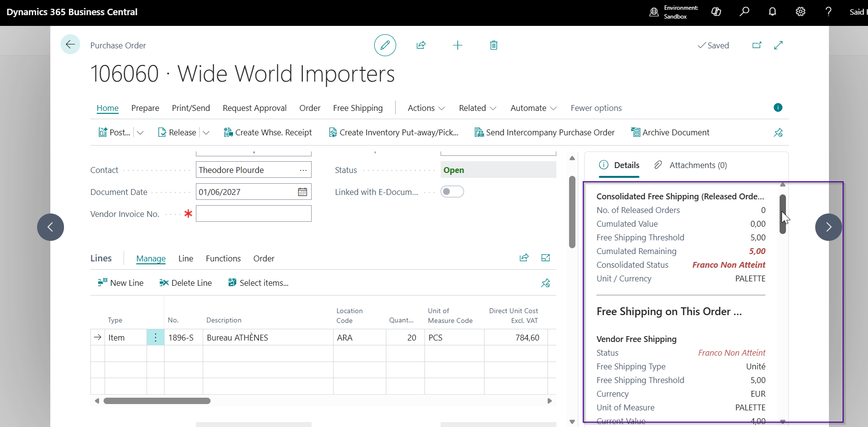Image resolution: width=868 pixels, height=427 pixels.
Task: Delete the purchase order via trash icon
Action: point(494,45)
